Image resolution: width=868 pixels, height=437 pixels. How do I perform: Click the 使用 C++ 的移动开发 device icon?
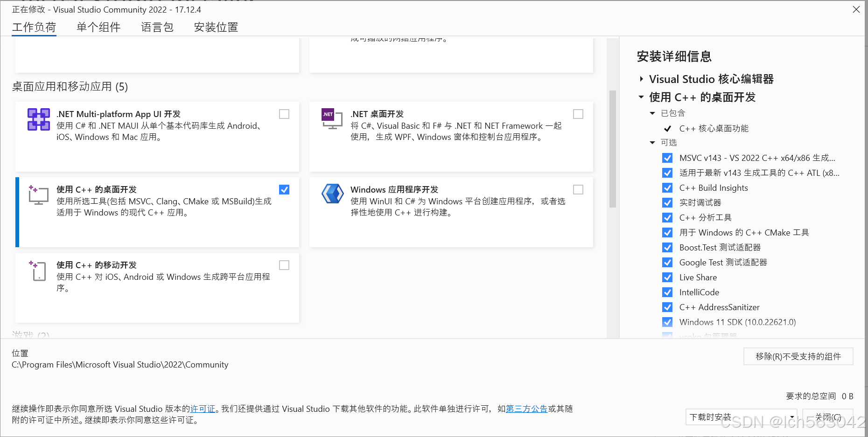[x=38, y=271]
